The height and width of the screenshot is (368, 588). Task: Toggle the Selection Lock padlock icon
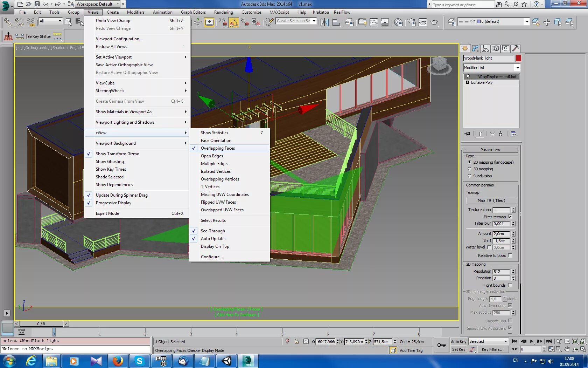click(x=296, y=341)
